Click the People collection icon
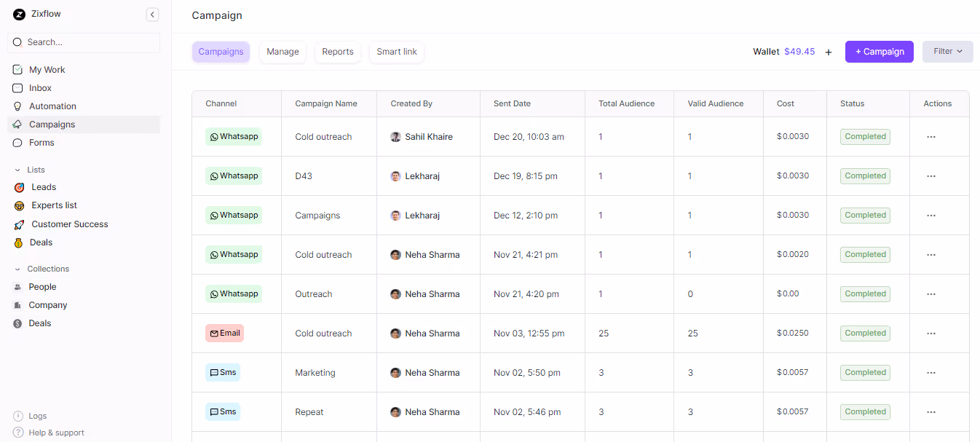 click(17, 287)
